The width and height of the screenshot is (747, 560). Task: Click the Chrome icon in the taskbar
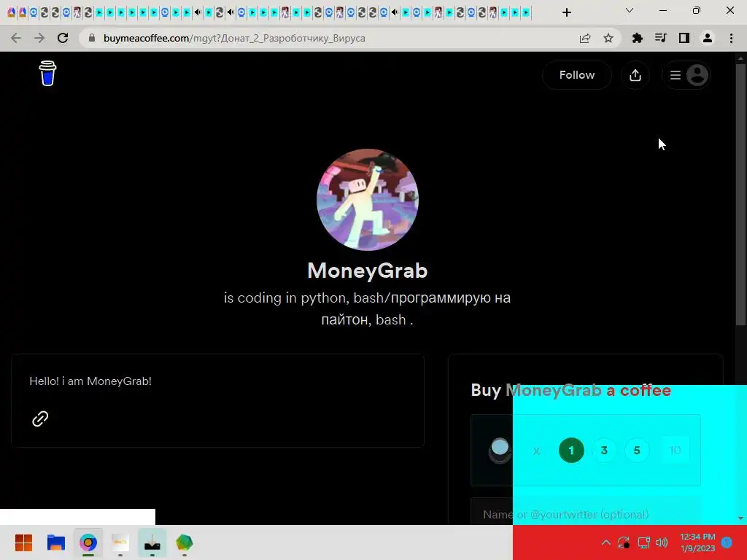pyautogui.click(x=88, y=542)
